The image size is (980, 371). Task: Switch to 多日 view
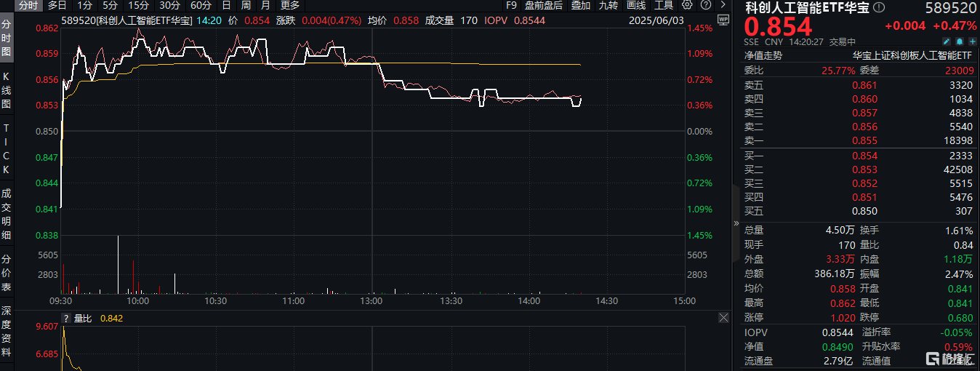(x=57, y=5)
